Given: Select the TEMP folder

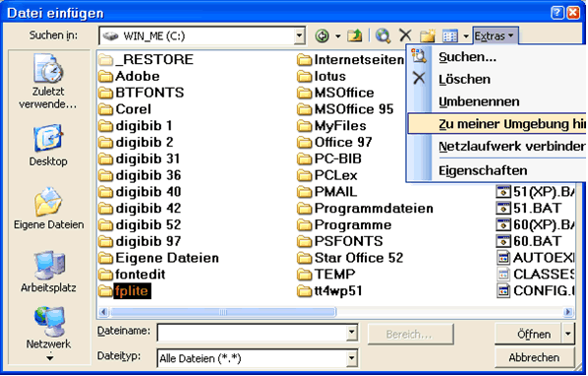Looking at the screenshot, I should (x=326, y=275).
